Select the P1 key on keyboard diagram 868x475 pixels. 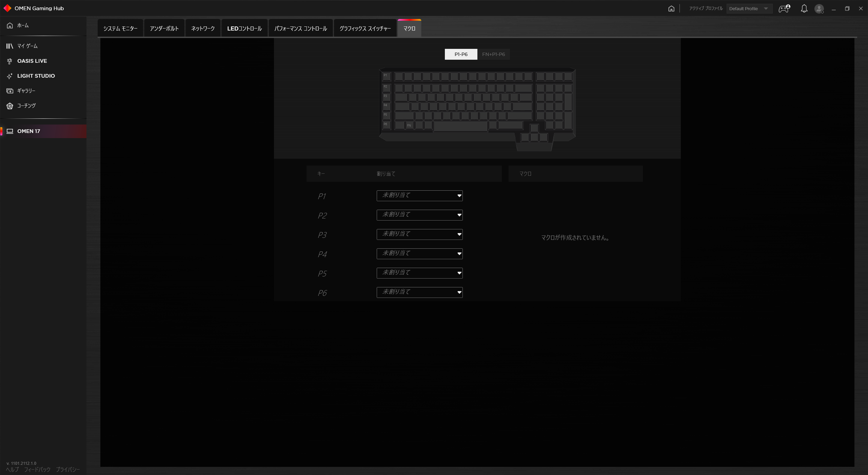[386, 76]
